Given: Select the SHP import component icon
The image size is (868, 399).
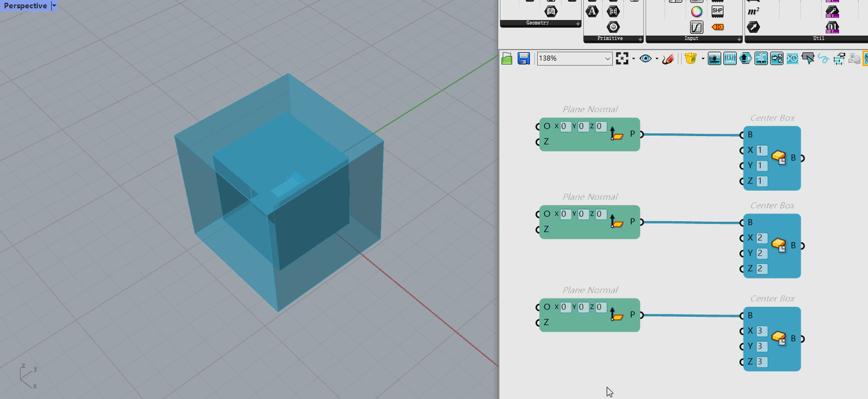Looking at the screenshot, I should tap(717, 11).
